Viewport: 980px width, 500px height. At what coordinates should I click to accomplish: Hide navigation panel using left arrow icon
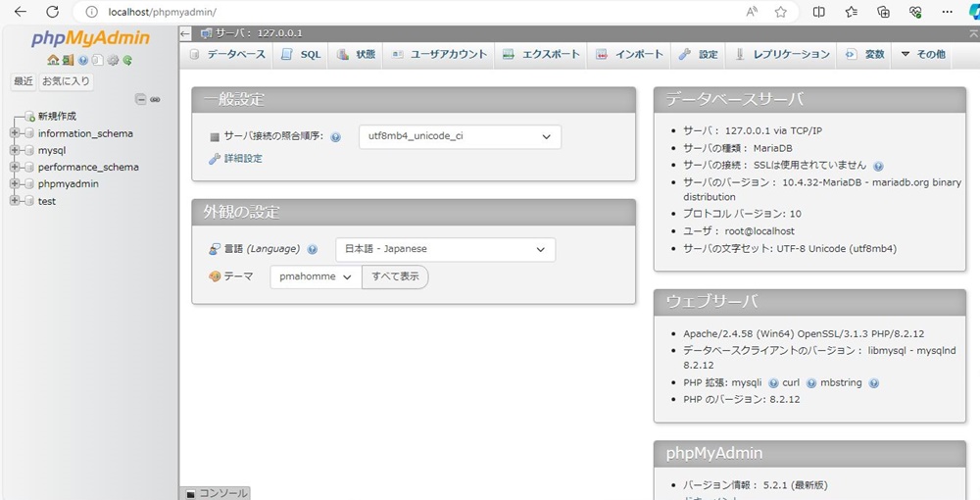[184, 33]
